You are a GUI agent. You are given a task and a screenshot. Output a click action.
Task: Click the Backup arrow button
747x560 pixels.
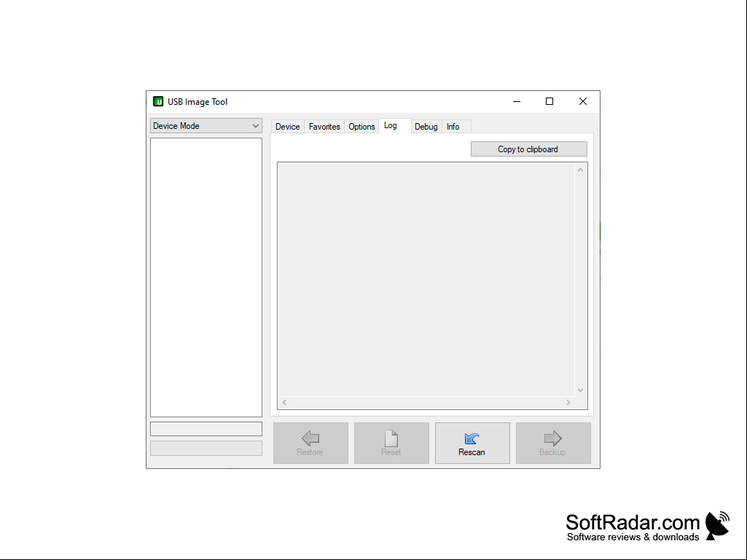click(553, 443)
